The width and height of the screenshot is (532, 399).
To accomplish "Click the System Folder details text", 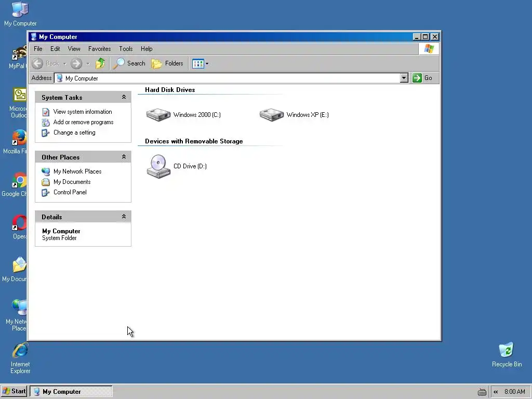I will (59, 238).
